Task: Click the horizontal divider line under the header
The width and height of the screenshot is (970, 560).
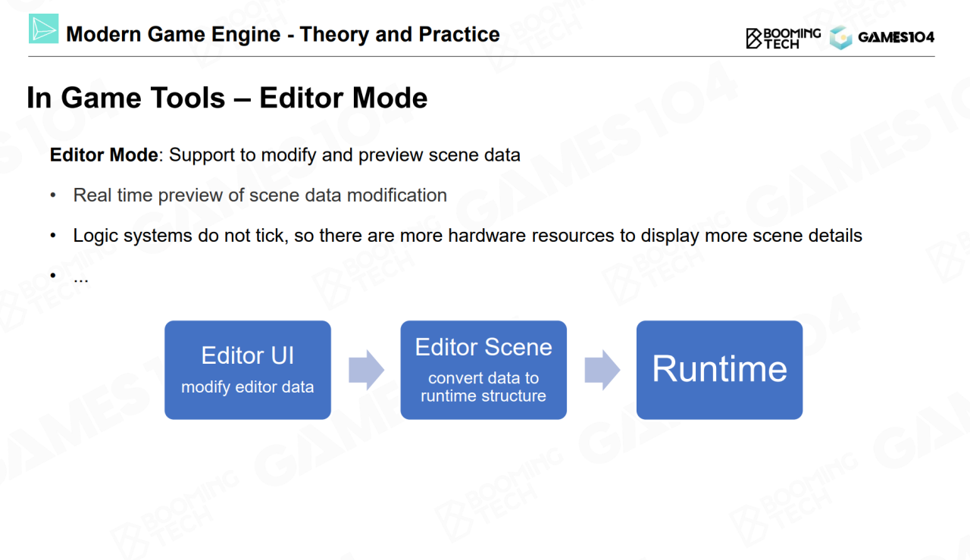Action: click(x=485, y=56)
